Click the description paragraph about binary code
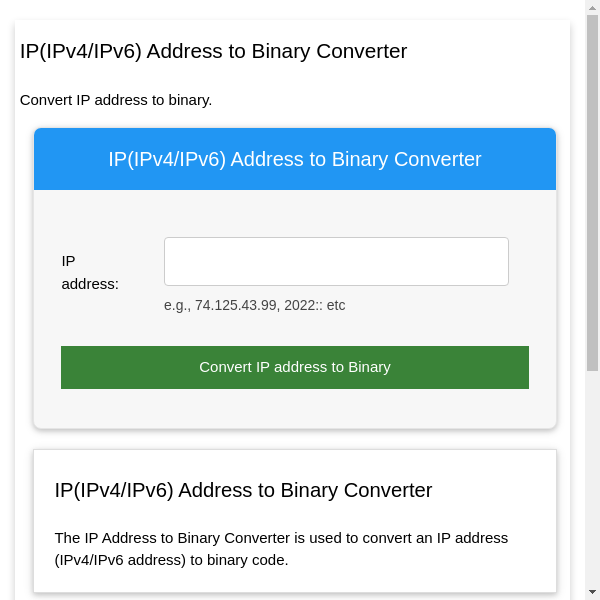This screenshot has height=600, width=600. (281, 549)
